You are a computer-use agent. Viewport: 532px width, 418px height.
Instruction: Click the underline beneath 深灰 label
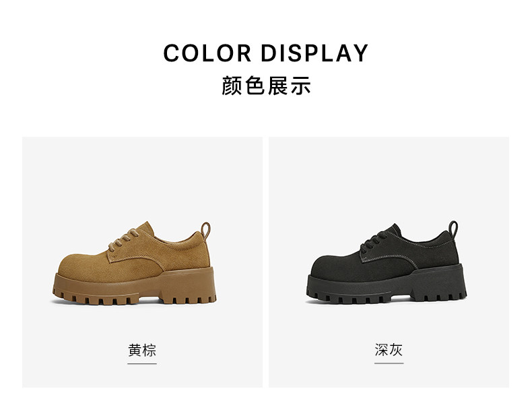pos(389,363)
